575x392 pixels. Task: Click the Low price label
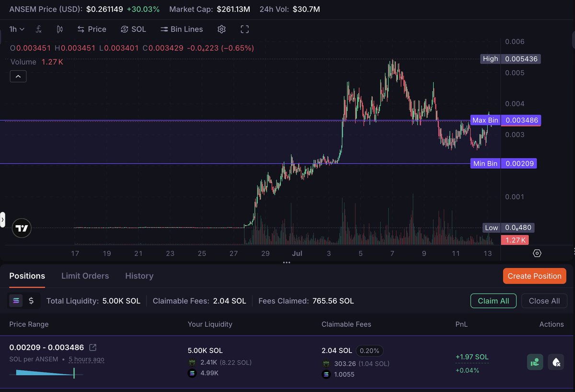pyautogui.click(x=508, y=228)
